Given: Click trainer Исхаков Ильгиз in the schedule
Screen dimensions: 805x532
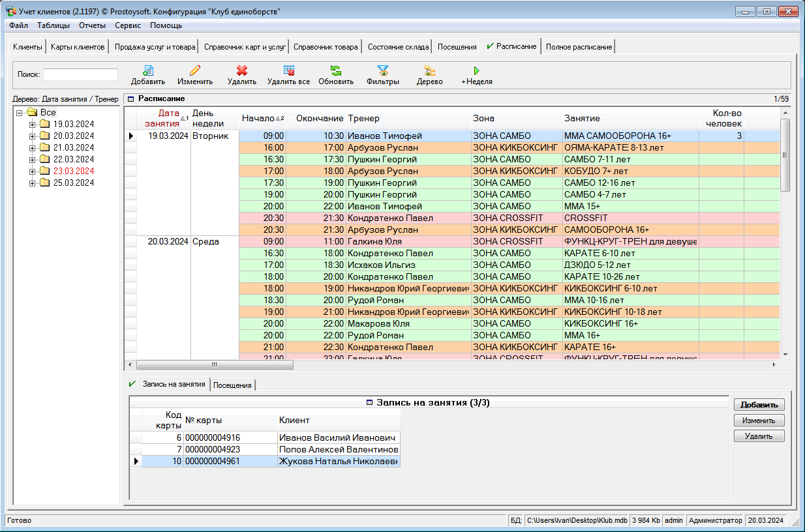Looking at the screenshot, I should [x=408, y=265].
